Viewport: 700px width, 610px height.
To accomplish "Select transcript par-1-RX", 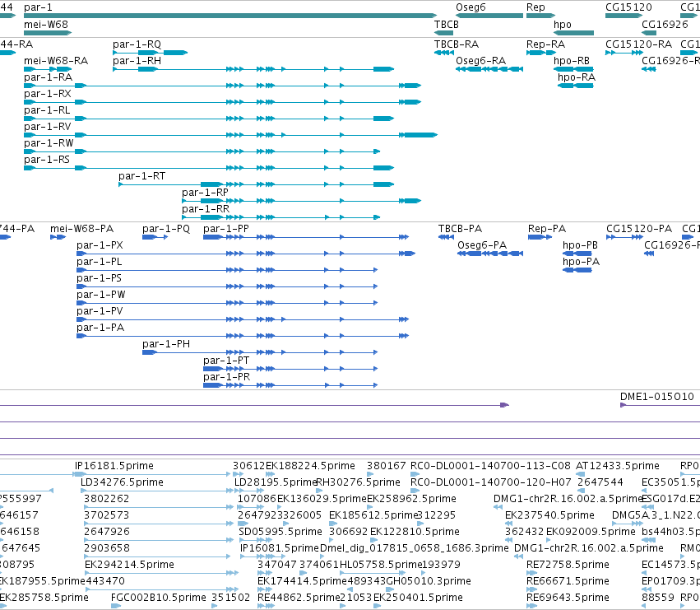I will pyautogui.click(x=222, y=102).
